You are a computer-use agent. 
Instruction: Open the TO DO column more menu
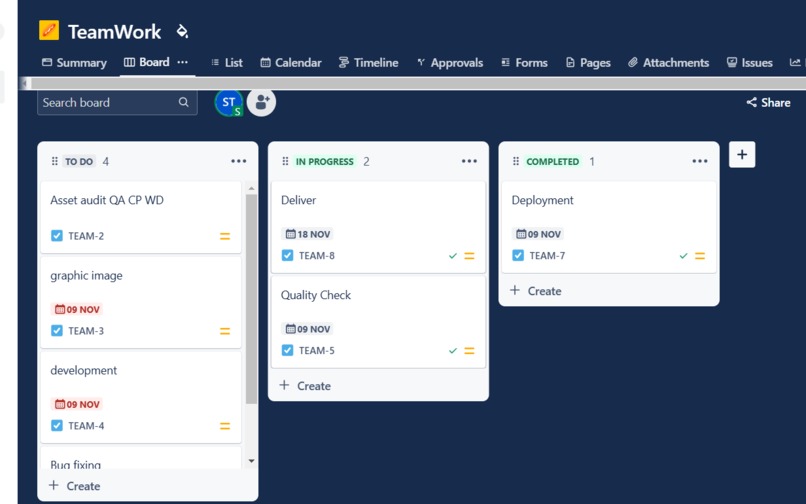click(239, 161)
